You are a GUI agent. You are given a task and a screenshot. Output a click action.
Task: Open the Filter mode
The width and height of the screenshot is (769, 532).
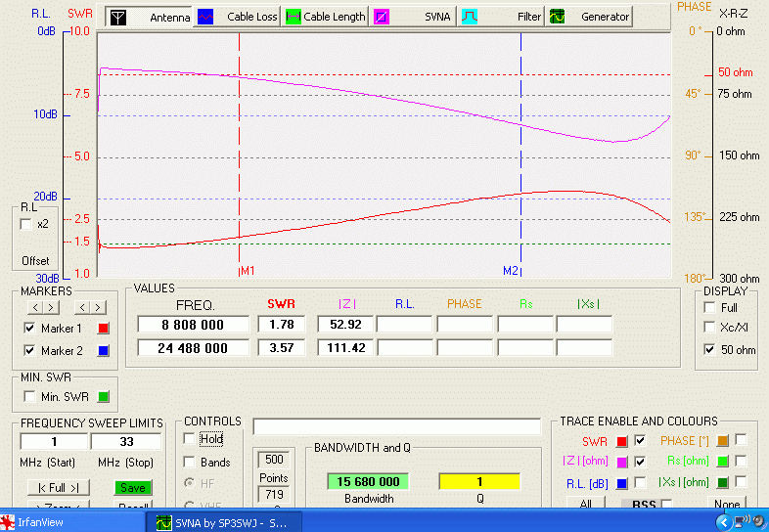pos(502,17)
